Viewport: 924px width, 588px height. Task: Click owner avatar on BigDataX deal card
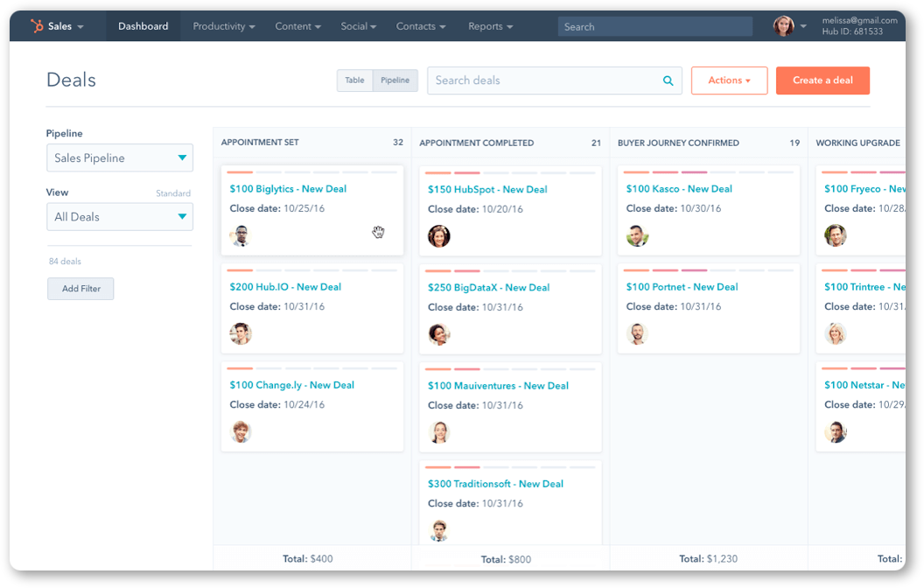tap(439, 334)
